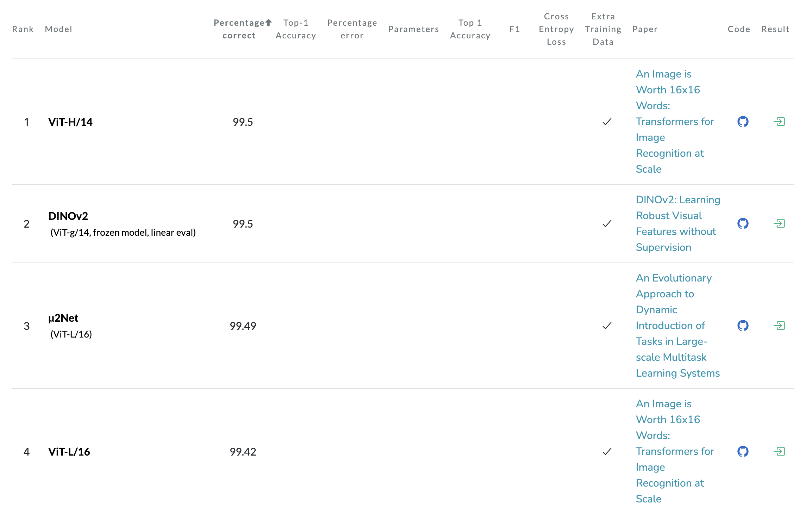Click the Extra Training Data checkmark for DINOv2
Screen dimensions: 812x513
pos(607,224)
